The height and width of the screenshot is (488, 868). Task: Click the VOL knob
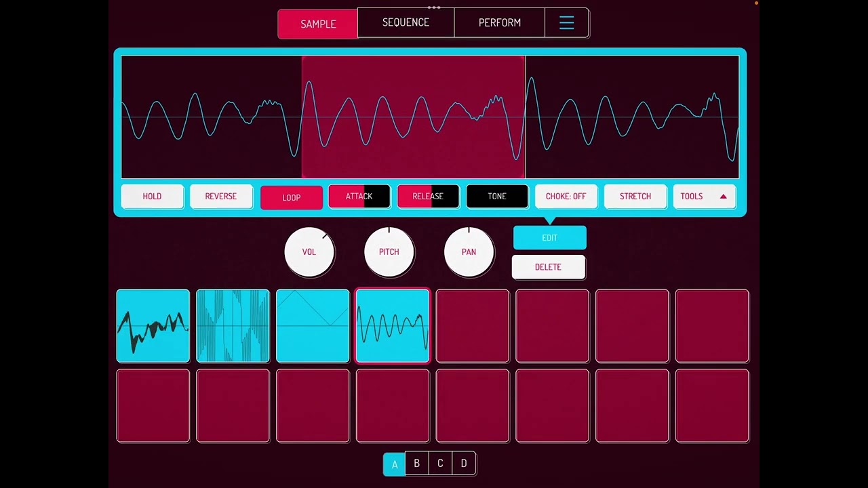tap(309, 252)
